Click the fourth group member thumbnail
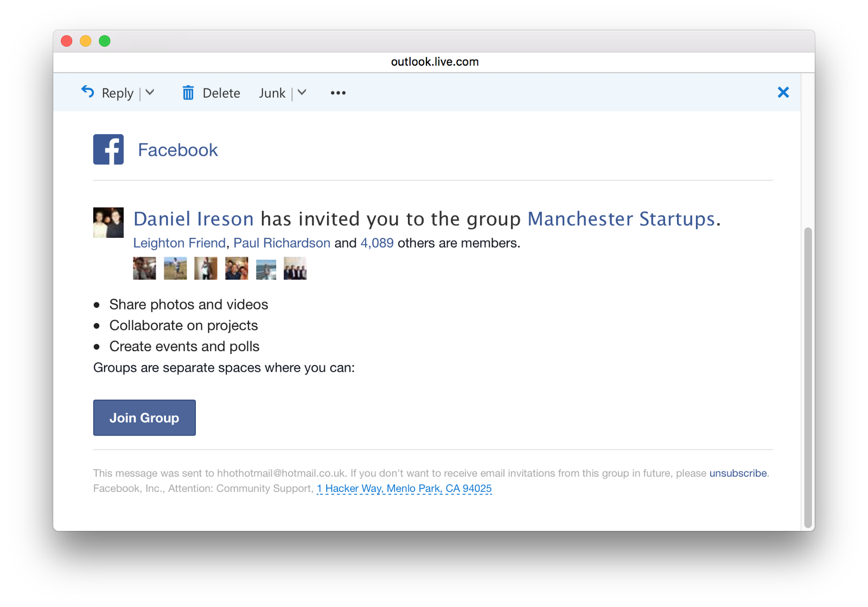 237,268
